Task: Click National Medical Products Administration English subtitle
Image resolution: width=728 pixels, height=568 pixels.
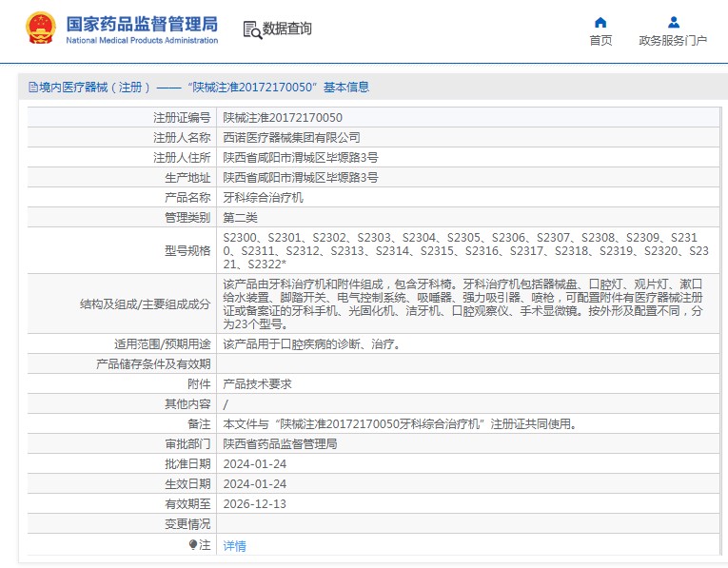Action: click(142, 40)
